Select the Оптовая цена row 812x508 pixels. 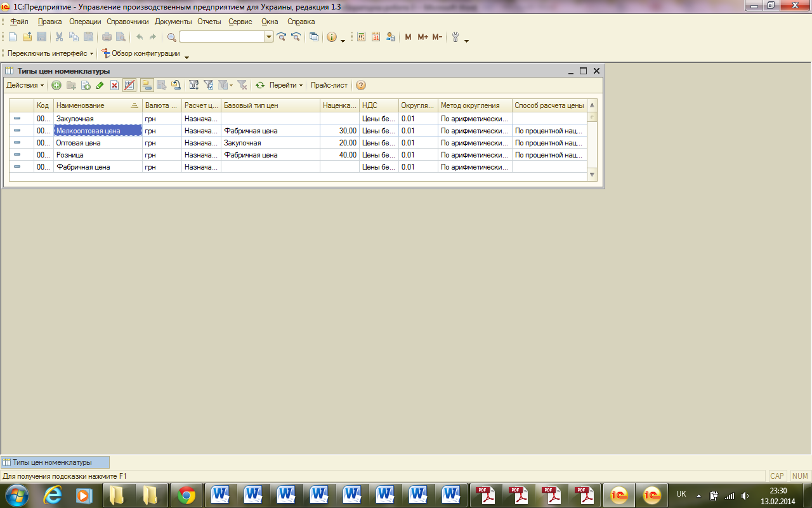pos(298,143)
